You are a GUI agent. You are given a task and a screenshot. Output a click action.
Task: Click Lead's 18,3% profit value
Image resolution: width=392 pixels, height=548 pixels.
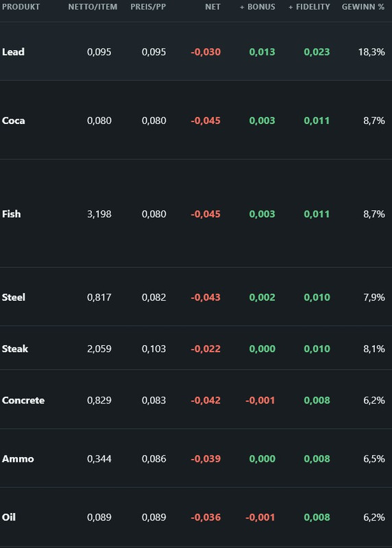tap(371, 52)
